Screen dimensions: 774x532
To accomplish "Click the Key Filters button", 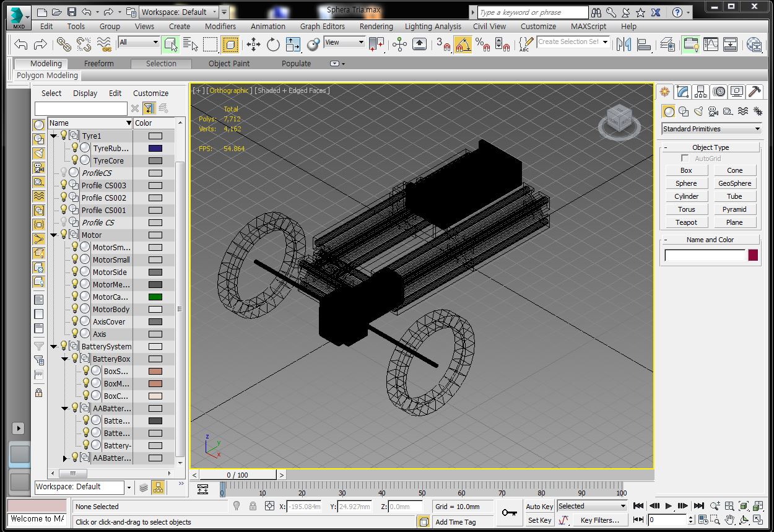I will [x=600, y=520].
